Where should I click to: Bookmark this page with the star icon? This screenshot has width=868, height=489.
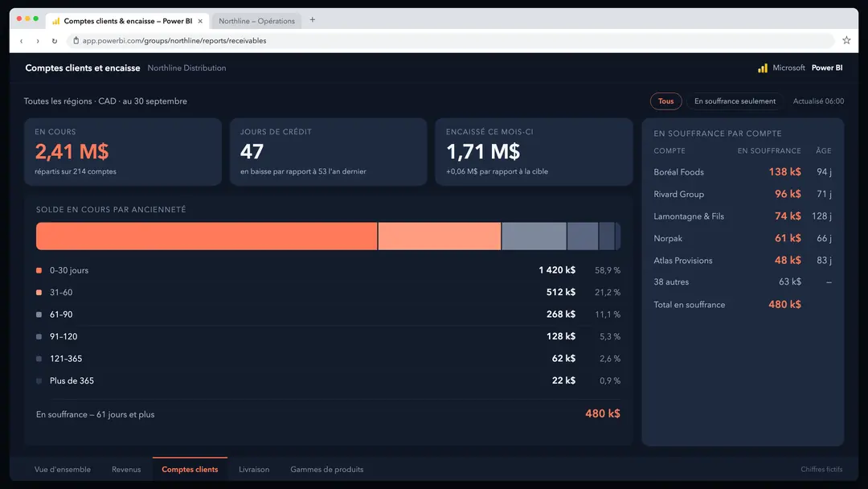pyautogui.click(x=846, y=40)
